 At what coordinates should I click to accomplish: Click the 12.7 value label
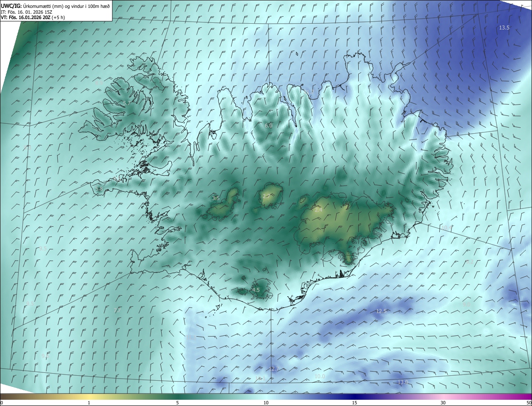point(273,369)
